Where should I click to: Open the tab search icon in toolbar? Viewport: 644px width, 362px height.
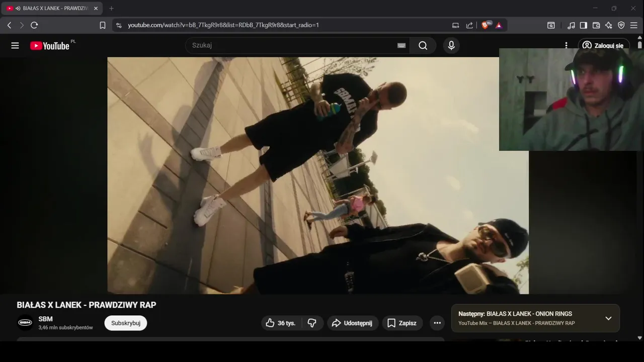(x=551, y=25)
